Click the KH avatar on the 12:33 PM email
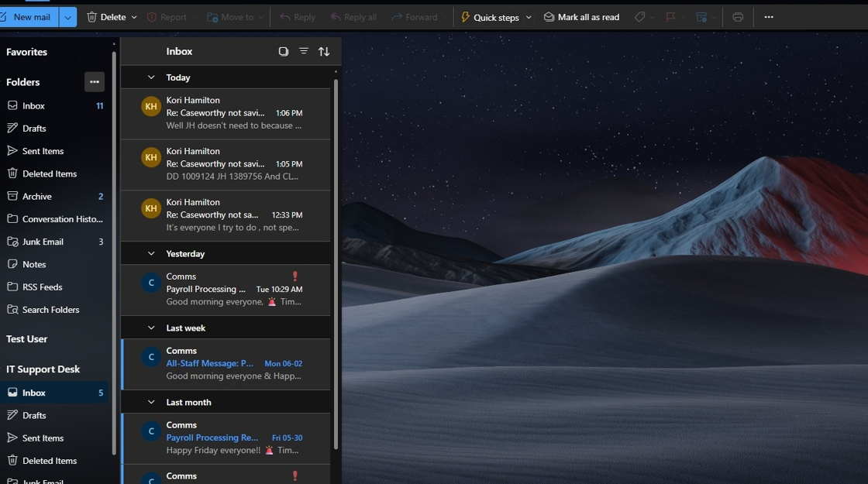The height and width of the screenshot is (484, 868). click(150, 208)
